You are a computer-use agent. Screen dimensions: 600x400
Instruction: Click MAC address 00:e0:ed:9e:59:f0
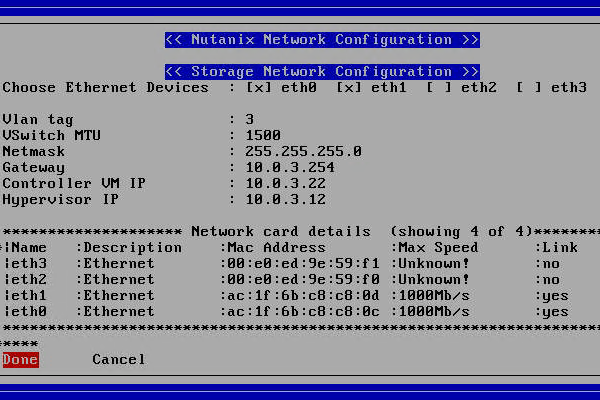303,280
